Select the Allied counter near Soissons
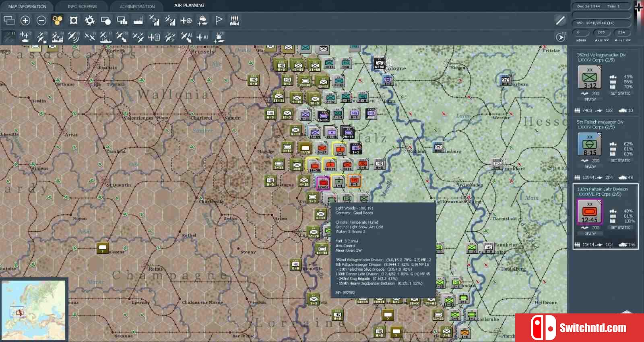Image resolution: width=644 pixels, height=342 pixels. (x=103, y=248)
